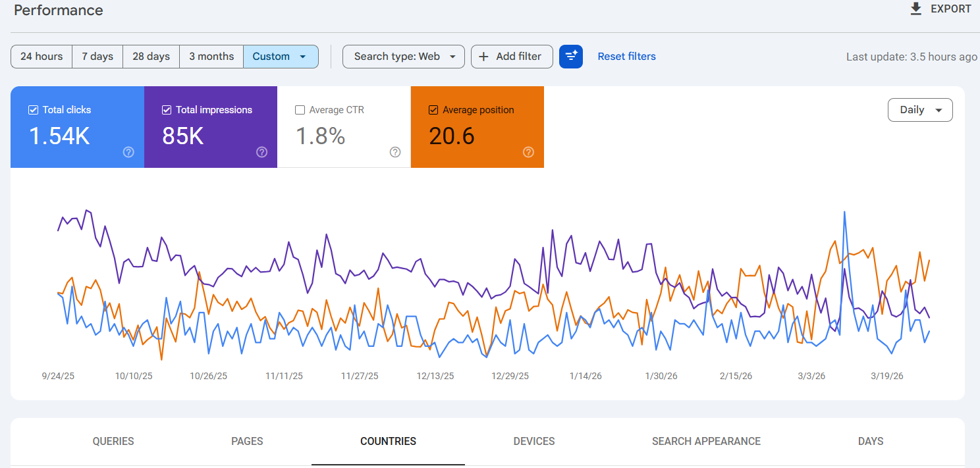Switch to the DEVICES tab
The image size is (980, 468).
[x=533, y=441]
